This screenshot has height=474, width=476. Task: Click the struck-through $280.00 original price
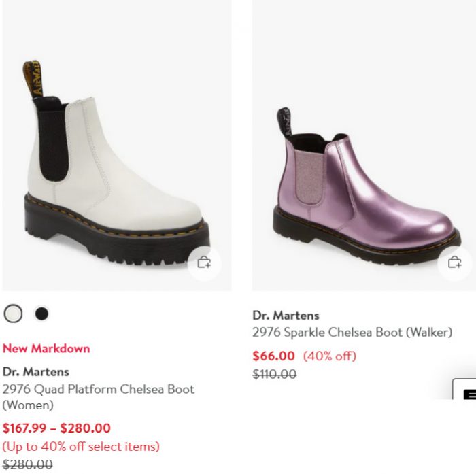(28, 464)
